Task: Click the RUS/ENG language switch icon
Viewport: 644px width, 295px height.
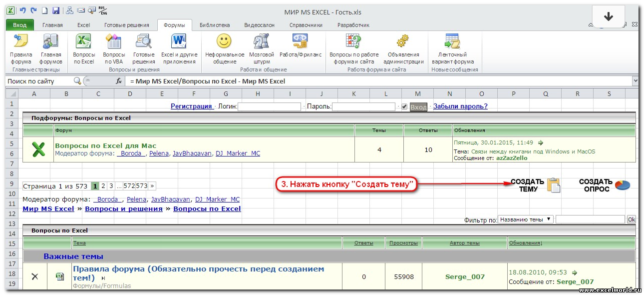Action: (104, 10)
